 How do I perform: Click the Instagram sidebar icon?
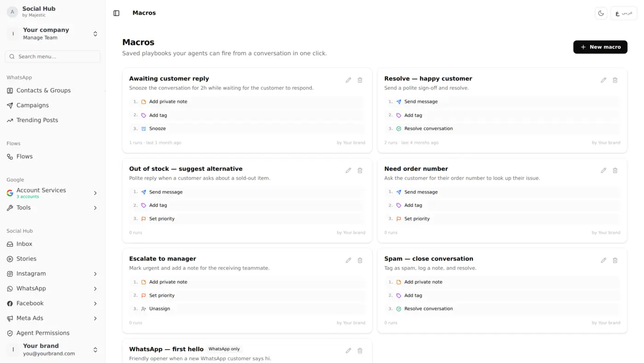click(x=10, y=274)
